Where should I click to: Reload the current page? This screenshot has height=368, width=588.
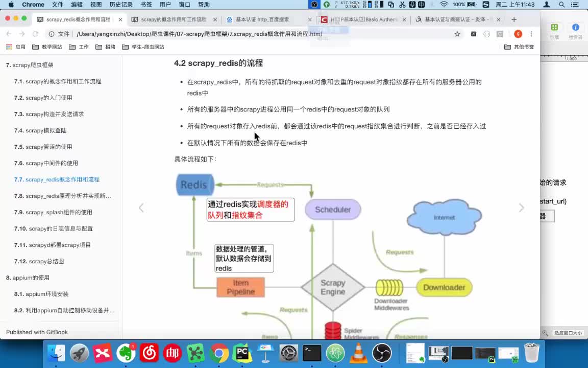35,34
